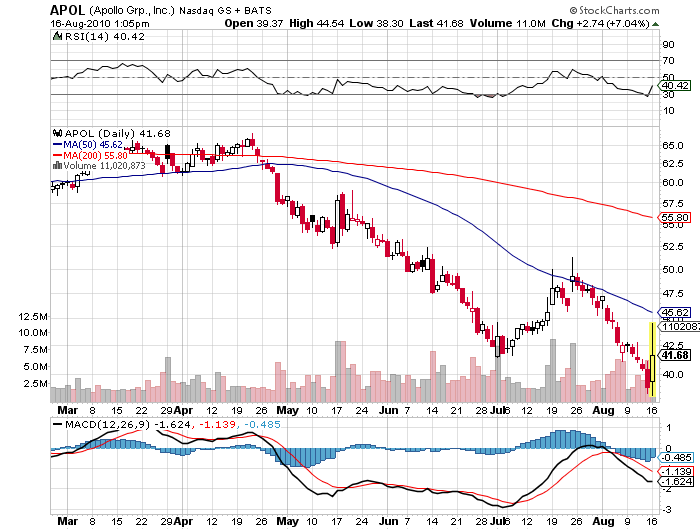Click the 12.5M volume axis label
700x530 pixels.
click(33, 317)
